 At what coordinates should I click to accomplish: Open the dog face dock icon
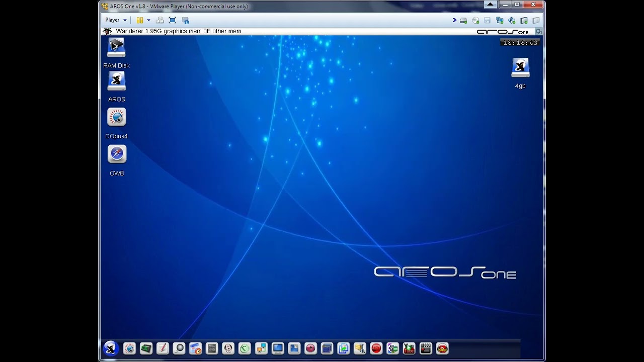[x=228, y=348]
